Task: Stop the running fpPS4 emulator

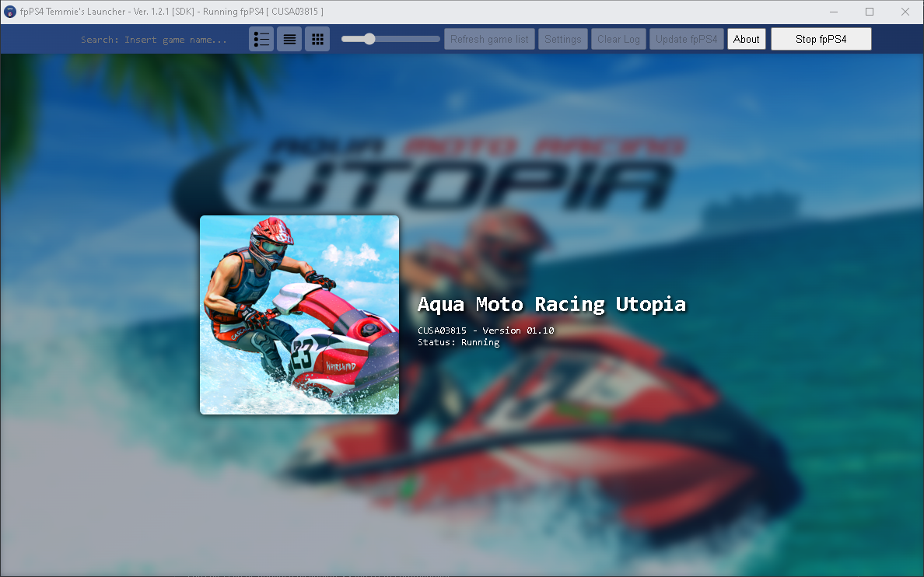Action: coord(821,38)
